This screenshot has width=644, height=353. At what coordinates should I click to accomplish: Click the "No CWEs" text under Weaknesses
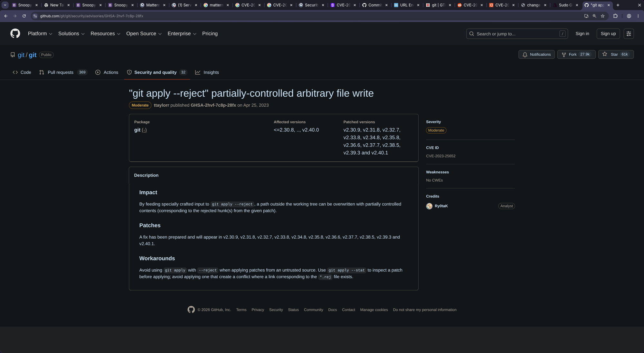click(434, 180)
